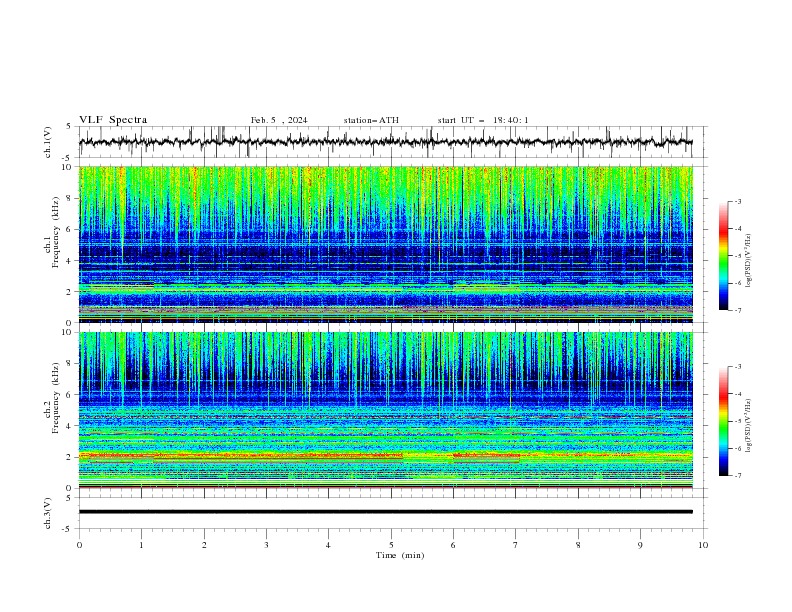This screenshot has height=612, width=792.
Task: Click the 'VLF Spectra' title text
Action: pyautogui.click(x=113, y=120)
